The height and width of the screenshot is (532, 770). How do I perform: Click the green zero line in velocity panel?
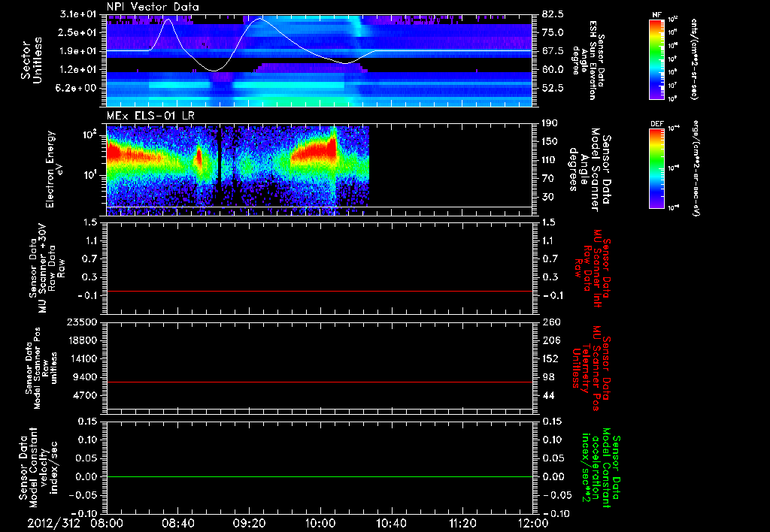click(320, 476)
